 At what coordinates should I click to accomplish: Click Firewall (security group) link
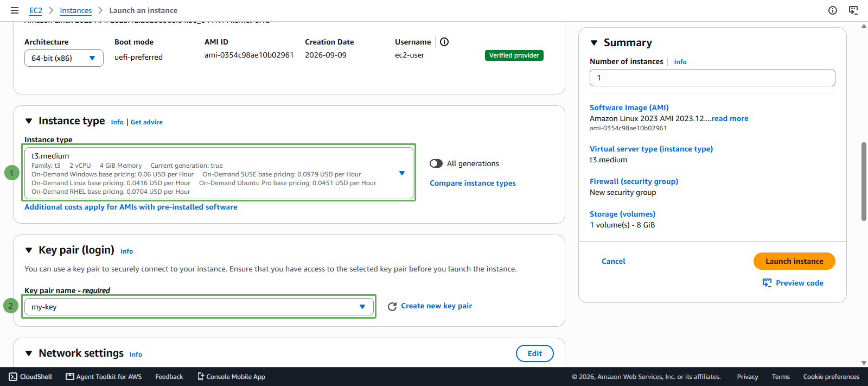634,181
